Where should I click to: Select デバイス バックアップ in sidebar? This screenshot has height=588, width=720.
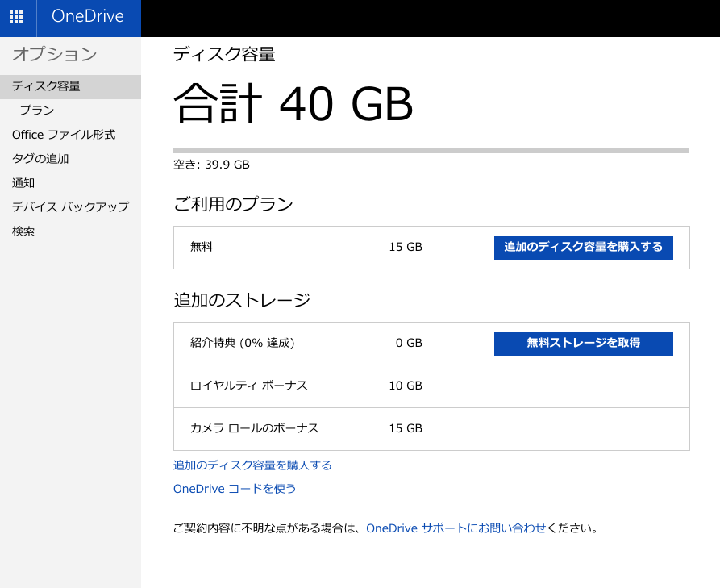click(70, 206)
